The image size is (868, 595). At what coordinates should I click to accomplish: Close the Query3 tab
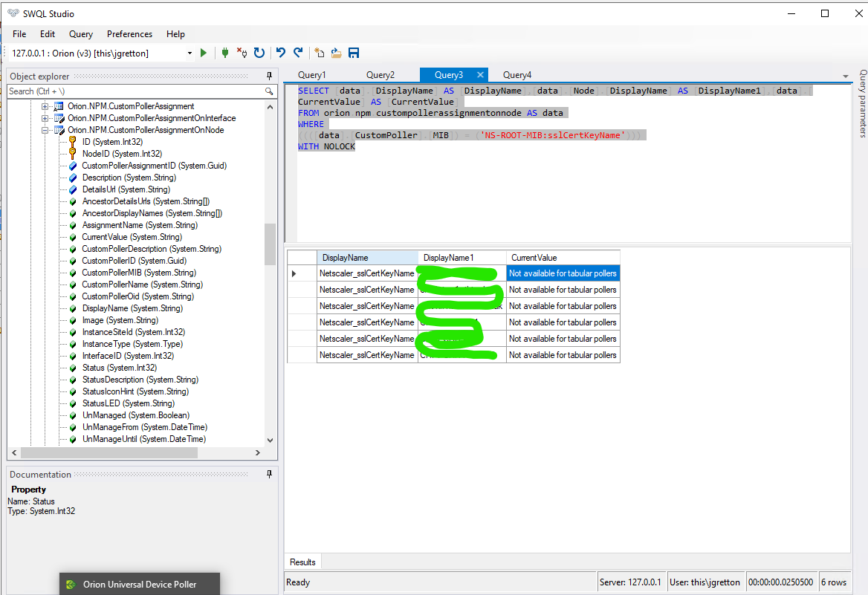480,75
